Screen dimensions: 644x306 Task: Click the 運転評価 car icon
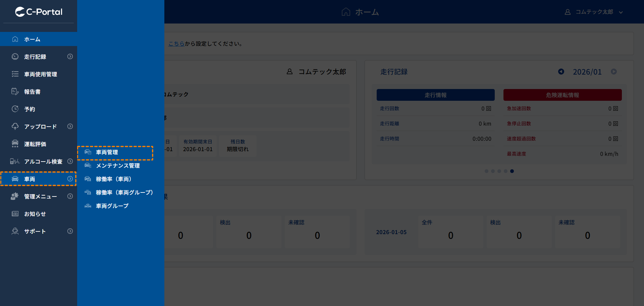point(15,144)
